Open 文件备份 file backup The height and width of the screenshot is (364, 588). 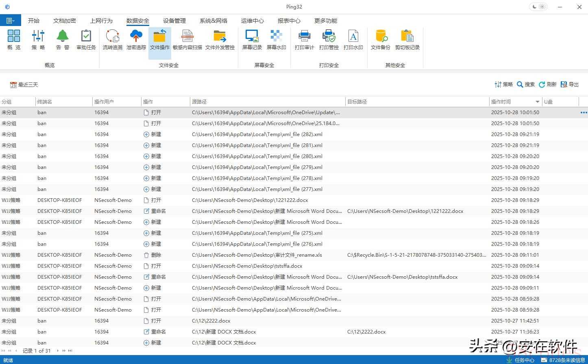381,40
